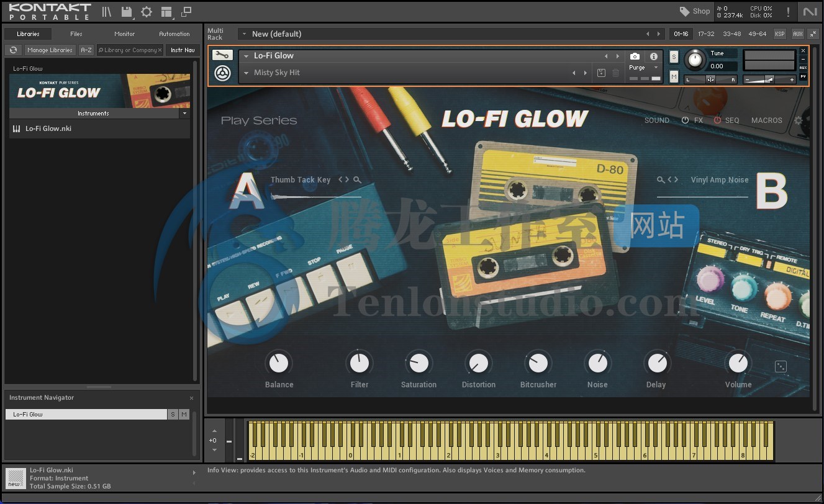Click the instrument output volume slider
Screen dimensions: 824x504
point(770,79)
